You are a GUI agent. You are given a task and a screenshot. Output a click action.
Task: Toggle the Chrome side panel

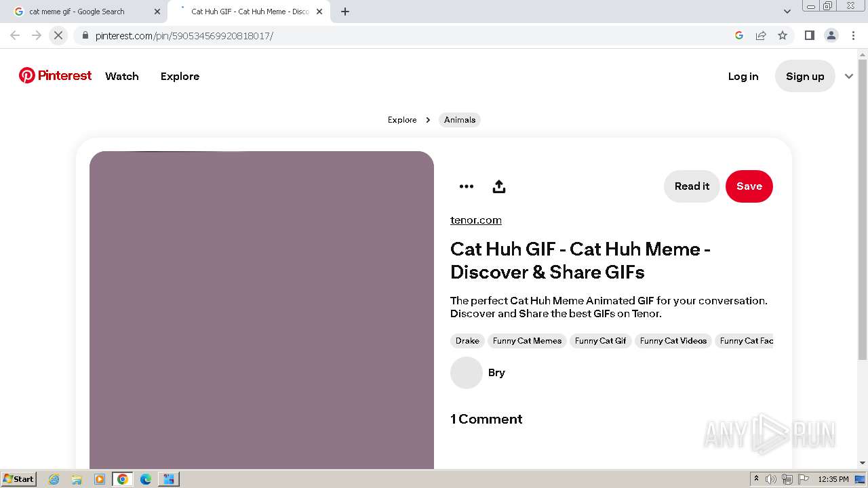pyautogui.click(x=810, y=35)
